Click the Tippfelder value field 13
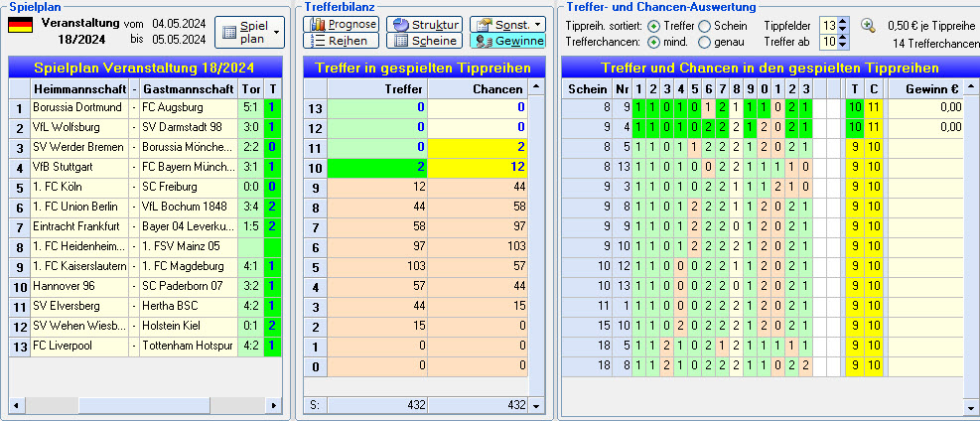This screenshot has height=421, width=980. pos(829,26)
